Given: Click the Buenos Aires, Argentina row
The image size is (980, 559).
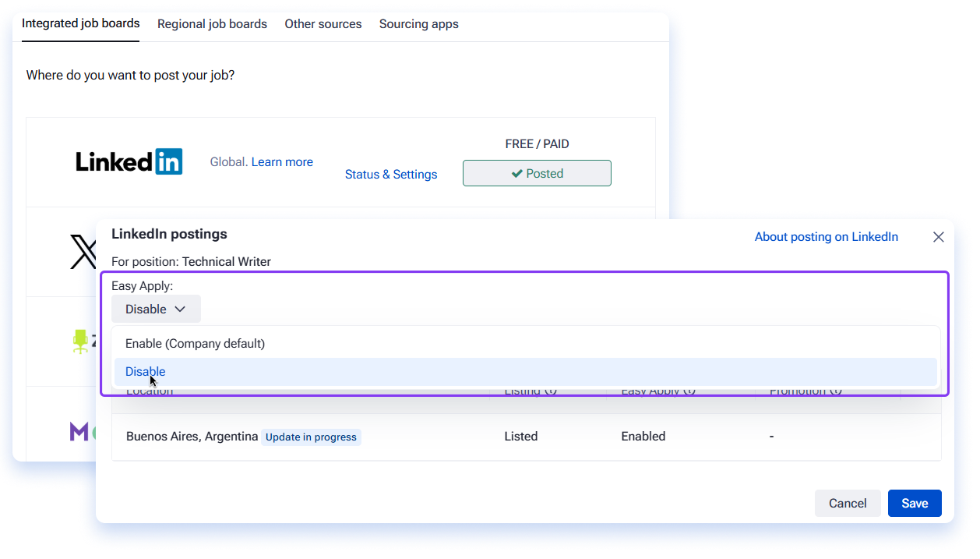Looking at the screenshot, I should point(526,437).
